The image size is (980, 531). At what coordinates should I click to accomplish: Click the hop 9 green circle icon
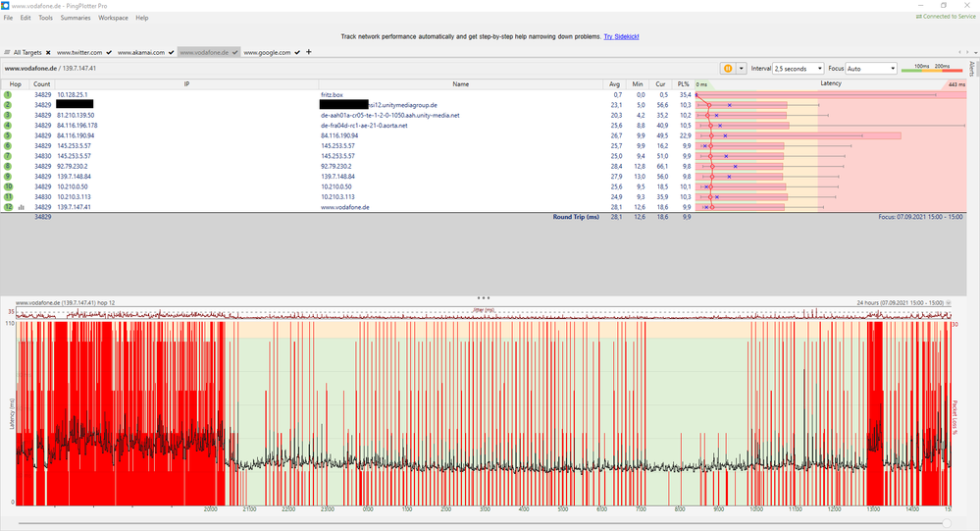pos(8,177)
